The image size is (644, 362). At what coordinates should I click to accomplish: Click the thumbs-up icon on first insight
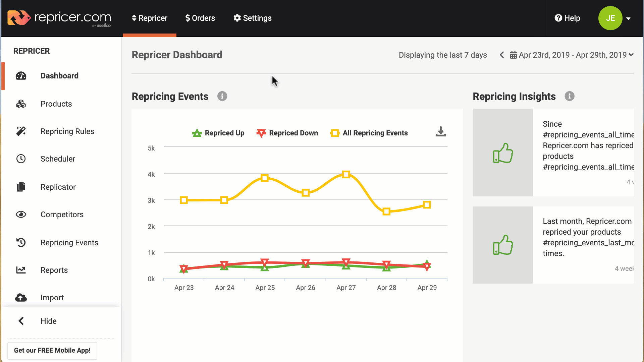(503, 153)
